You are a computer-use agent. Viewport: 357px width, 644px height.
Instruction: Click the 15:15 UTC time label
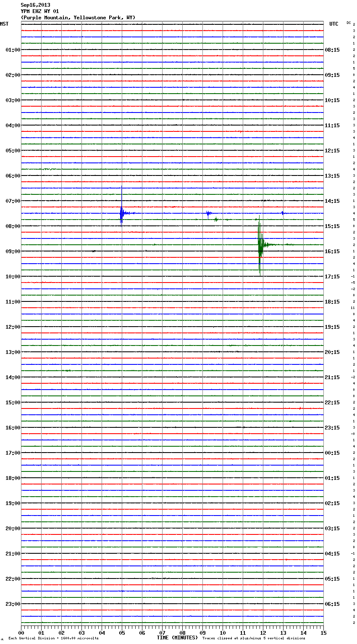(332, 226)
